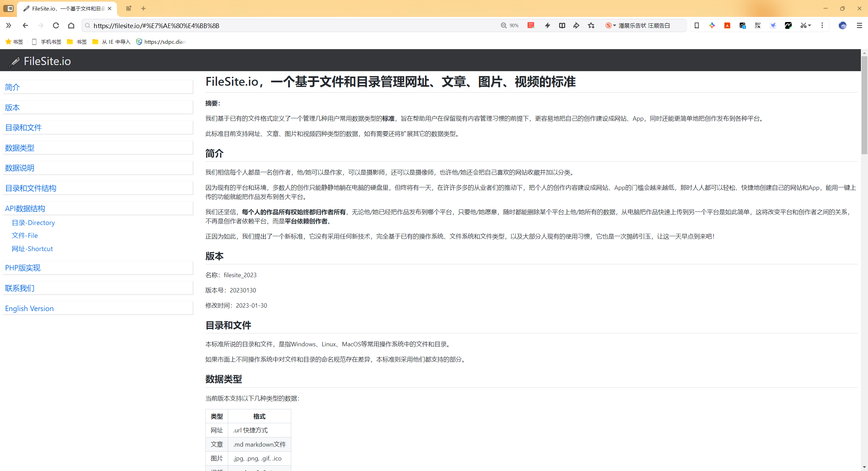Open the tab grid manager icon
Screen dimensions: 868x471
coord(129,8)
